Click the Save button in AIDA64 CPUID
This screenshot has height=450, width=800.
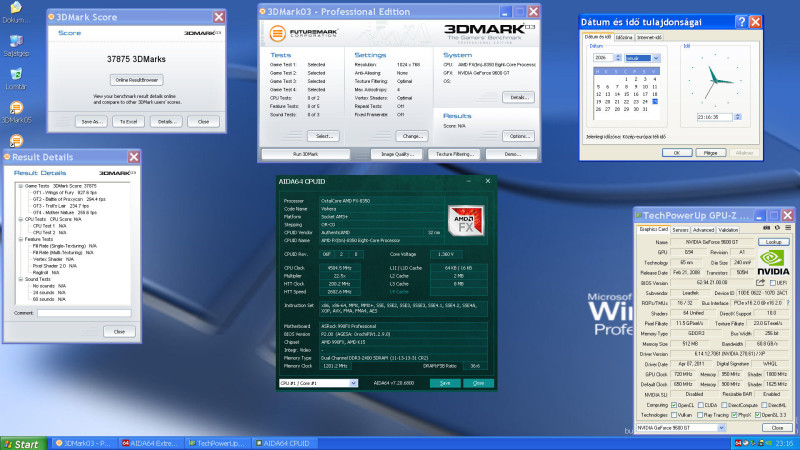(x=445, y=383)
